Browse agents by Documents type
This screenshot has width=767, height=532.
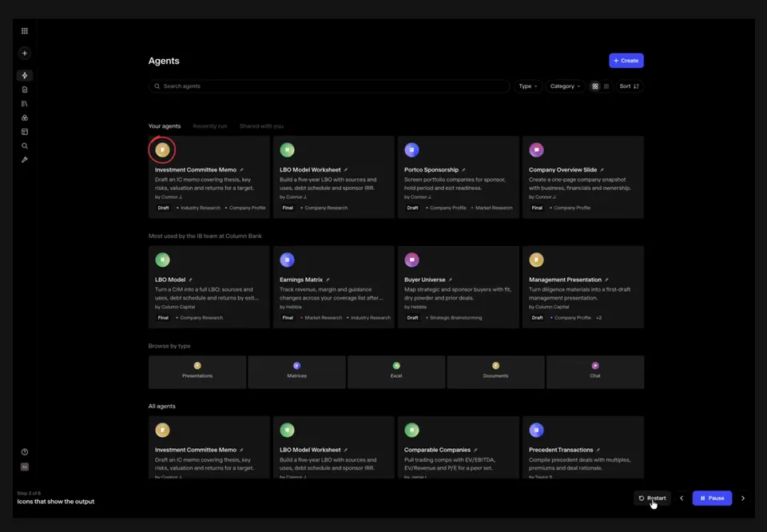click(x=495, y=372)
